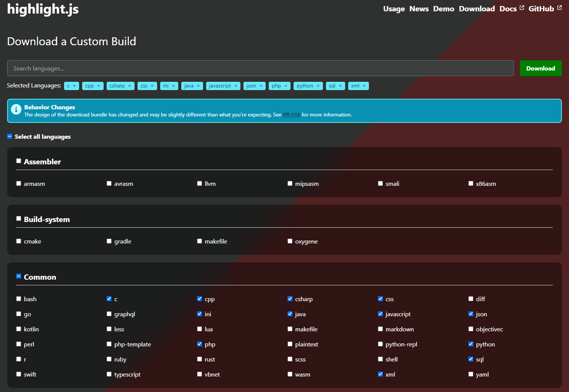Check the kotlin checkbox
The image size is (569, 392).
pyautogui.click(x=18, y=329)
